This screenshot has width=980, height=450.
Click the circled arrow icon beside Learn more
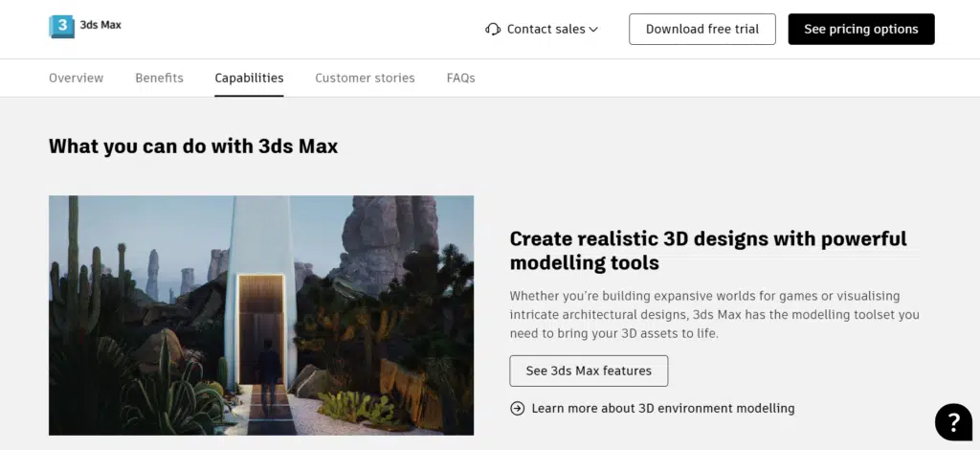517,408
